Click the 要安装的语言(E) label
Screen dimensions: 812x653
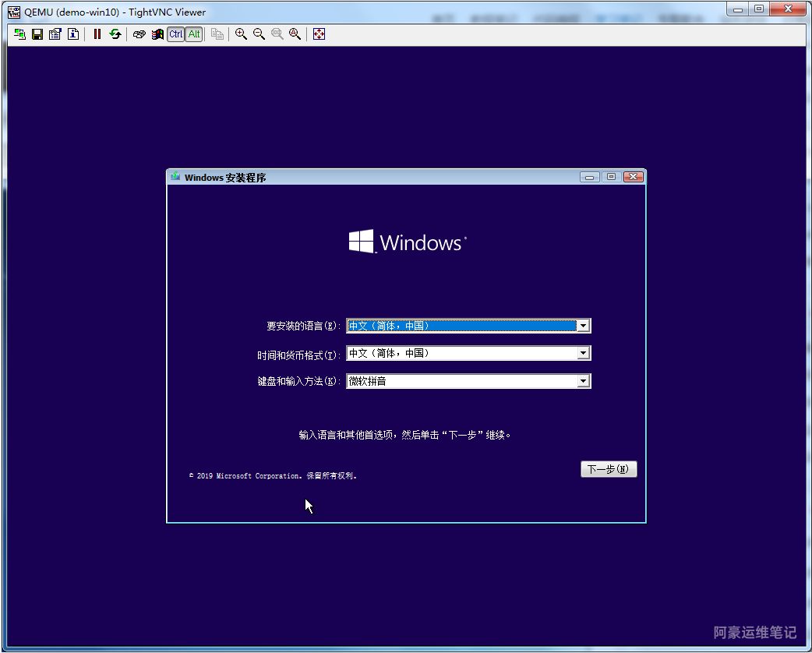303,326
